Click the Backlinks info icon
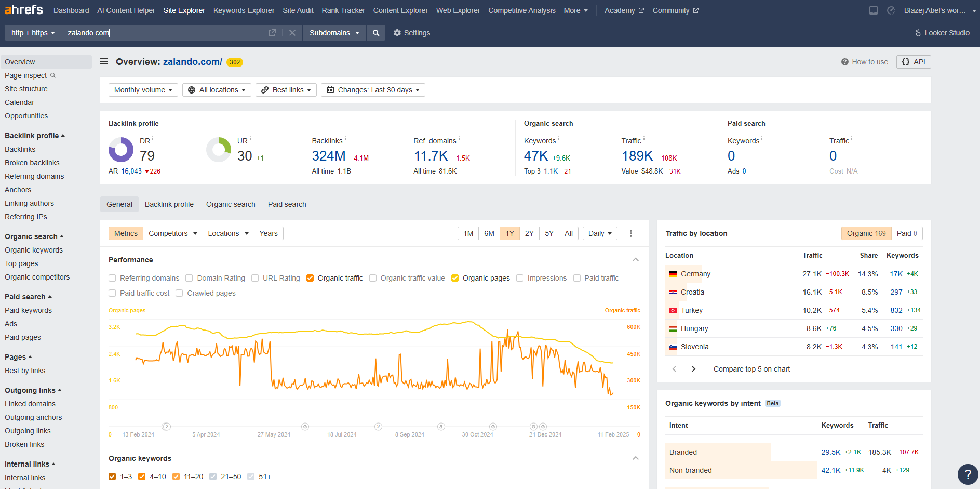The width and height of the screenshot is (980, 489). click(345, 139)
